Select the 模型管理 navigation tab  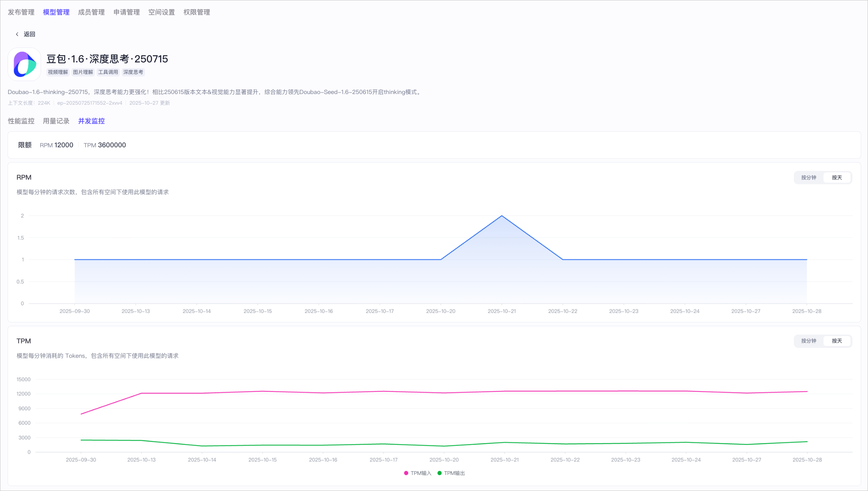pos(56,12)
